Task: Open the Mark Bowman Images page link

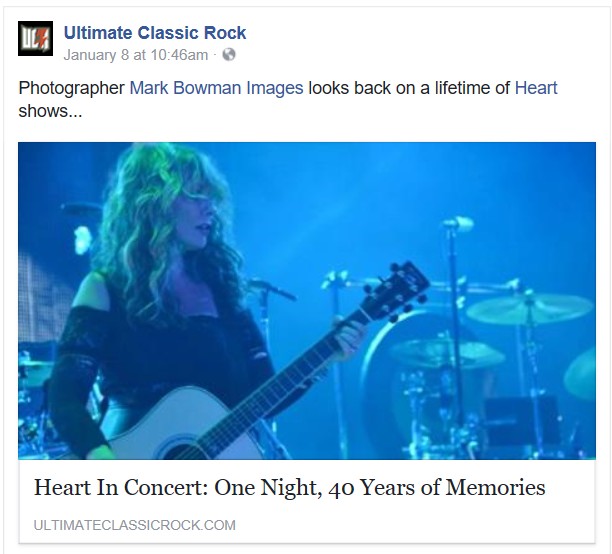Action: tap(216, 88)
